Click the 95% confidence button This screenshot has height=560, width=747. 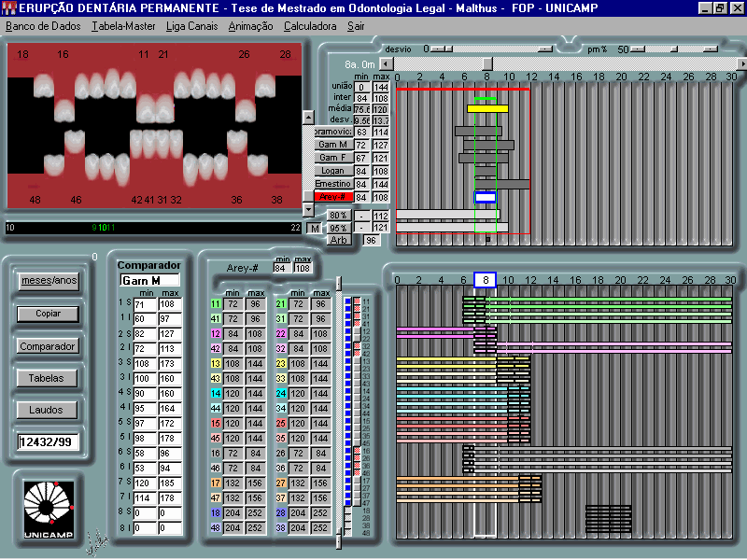339,228
